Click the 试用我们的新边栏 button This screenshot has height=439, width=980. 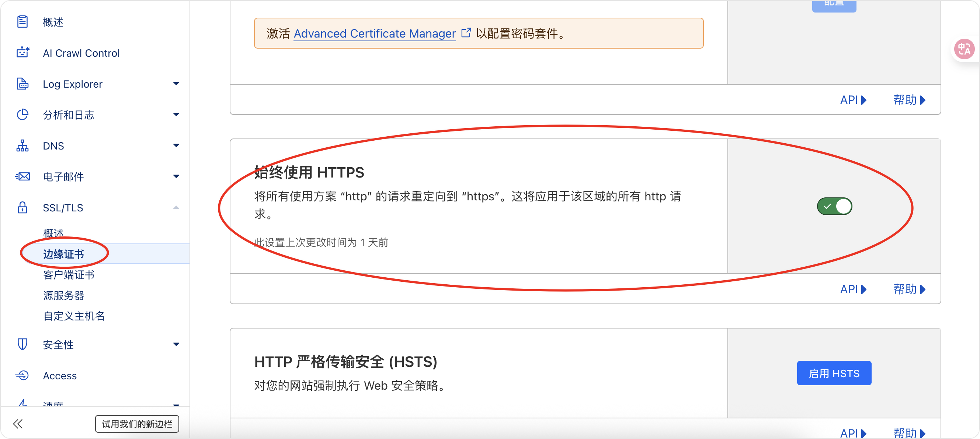click(x=137, y=424)
